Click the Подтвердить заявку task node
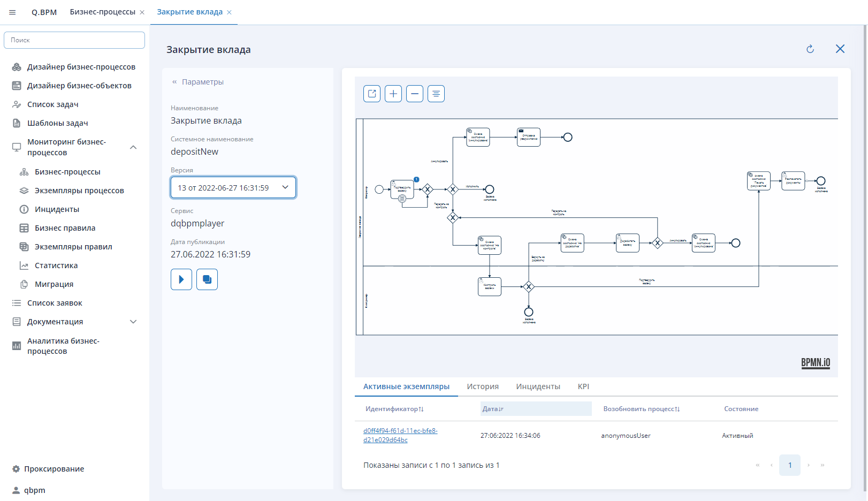 tap(402, 189)
